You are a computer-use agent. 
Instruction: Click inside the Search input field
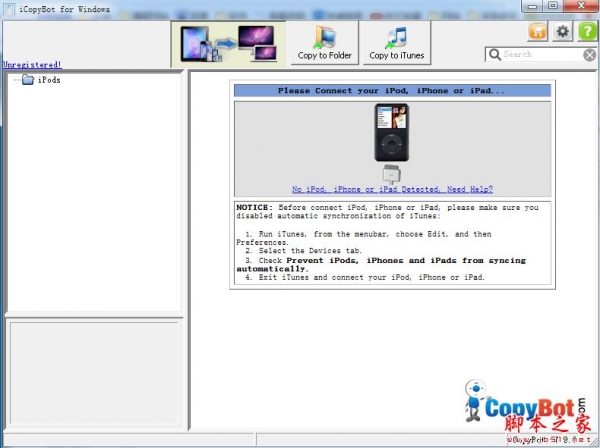pos(541,55)
